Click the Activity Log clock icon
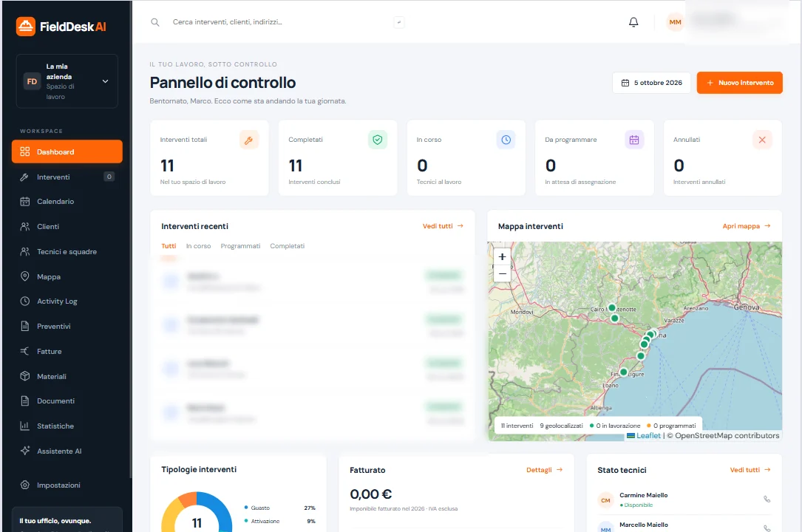This screenshot has height=532, width=802. (x=24, y=301)
